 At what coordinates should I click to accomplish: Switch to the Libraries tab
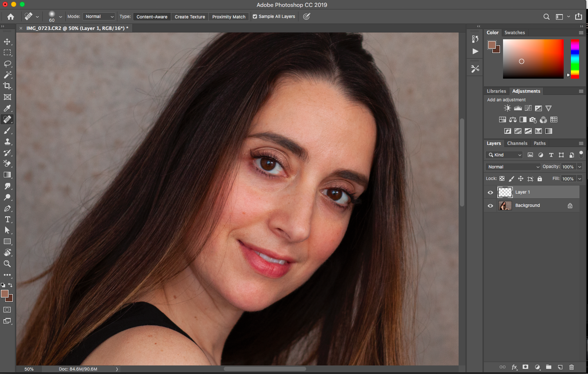tap(496, 91)
